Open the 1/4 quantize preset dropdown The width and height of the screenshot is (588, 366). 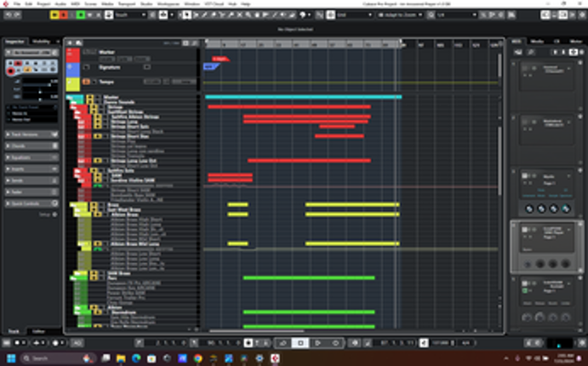pyautogui.click(x=456, y=15)
